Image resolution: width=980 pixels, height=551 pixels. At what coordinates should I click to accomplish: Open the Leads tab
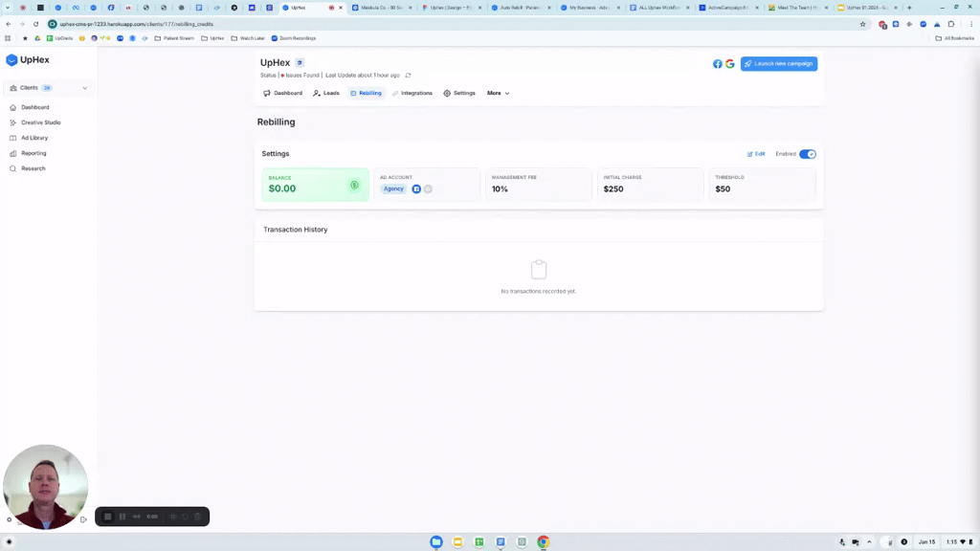click(x=330, y=93)
